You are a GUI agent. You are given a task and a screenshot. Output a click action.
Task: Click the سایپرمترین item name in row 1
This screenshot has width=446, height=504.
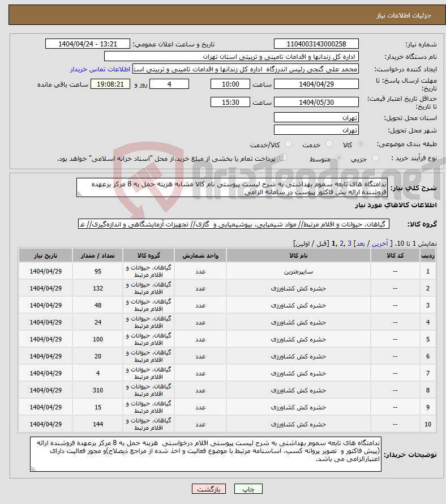(298, 272)
